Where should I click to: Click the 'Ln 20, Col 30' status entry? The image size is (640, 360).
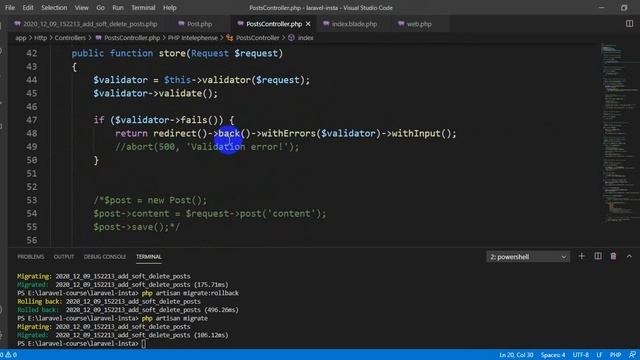[516, 355]
